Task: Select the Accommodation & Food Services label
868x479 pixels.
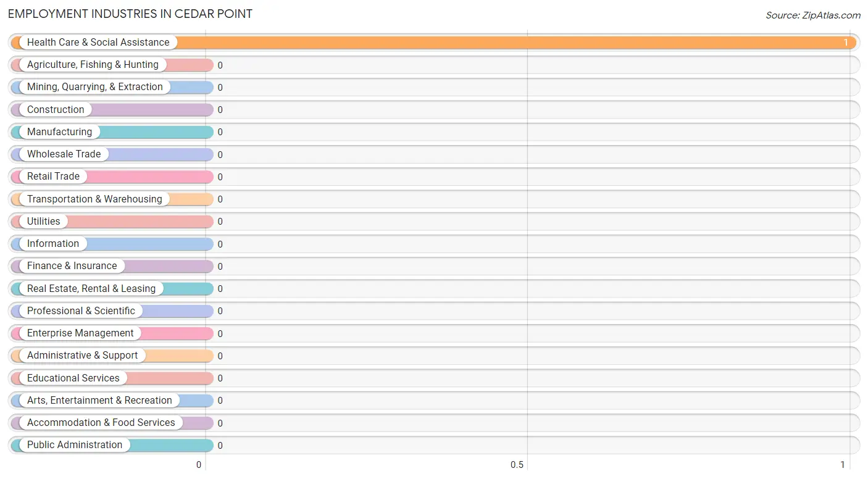Action: [x=101, y=423]
